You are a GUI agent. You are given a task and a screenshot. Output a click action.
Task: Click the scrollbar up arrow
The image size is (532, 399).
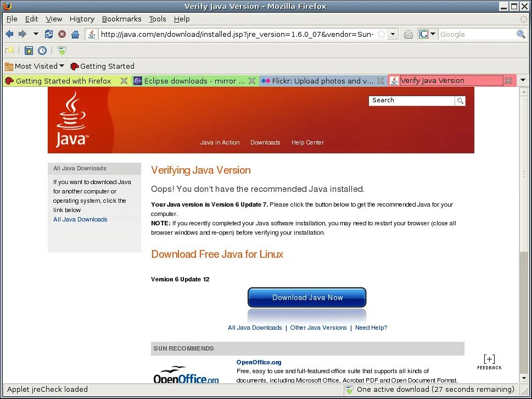pyautogui.click(x=524, y=92)
